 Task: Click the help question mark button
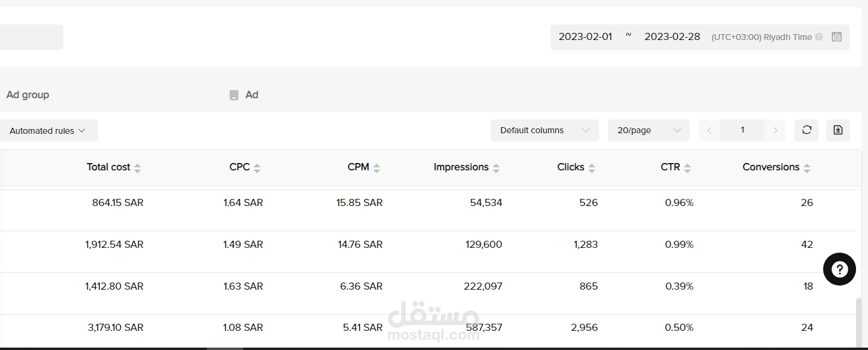(839, 269)
